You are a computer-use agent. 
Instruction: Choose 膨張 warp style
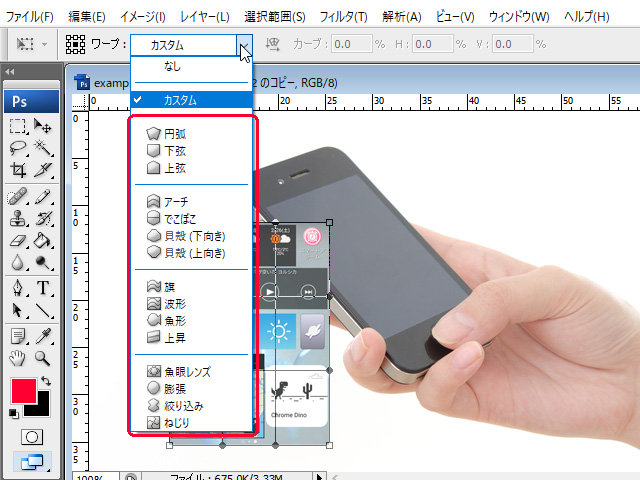191,389
